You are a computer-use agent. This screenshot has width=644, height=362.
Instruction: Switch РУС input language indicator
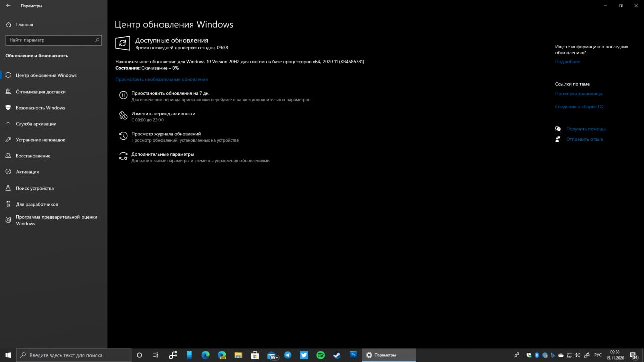tap(598, 355)
